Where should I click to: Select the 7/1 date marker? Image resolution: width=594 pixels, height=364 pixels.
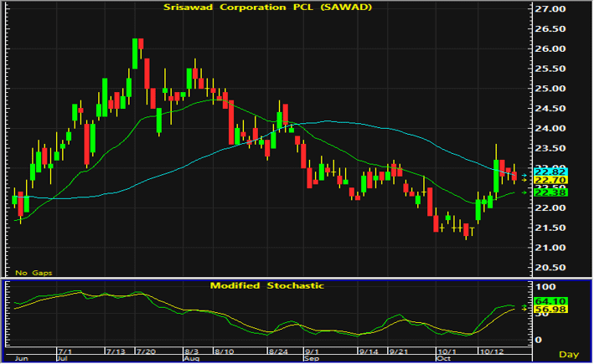click(65, 351)
